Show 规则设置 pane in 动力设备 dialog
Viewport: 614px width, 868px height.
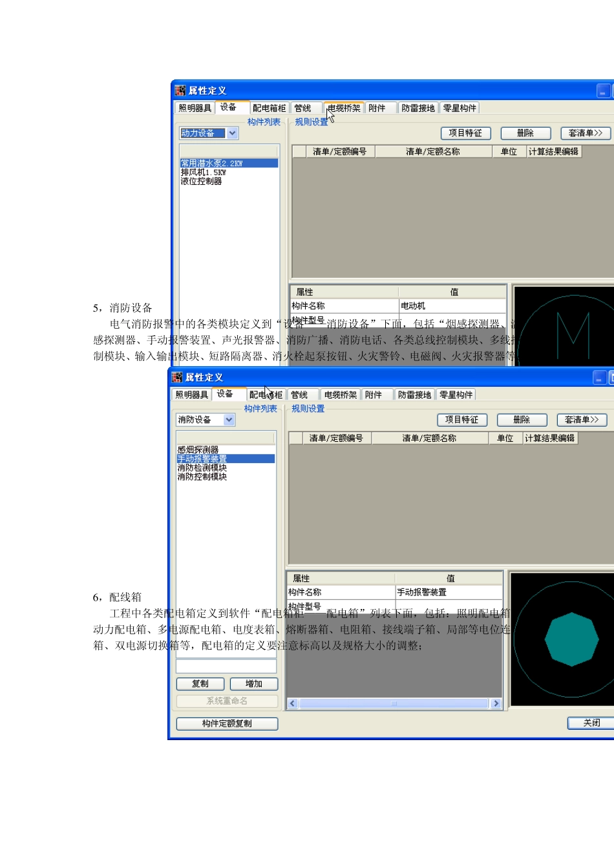coord(312,122)
